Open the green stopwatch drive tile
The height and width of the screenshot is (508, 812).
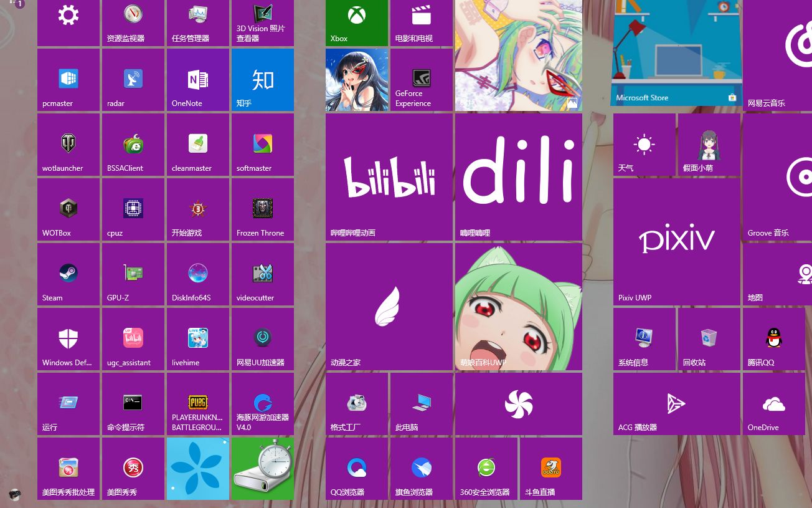tap(263, 469)
